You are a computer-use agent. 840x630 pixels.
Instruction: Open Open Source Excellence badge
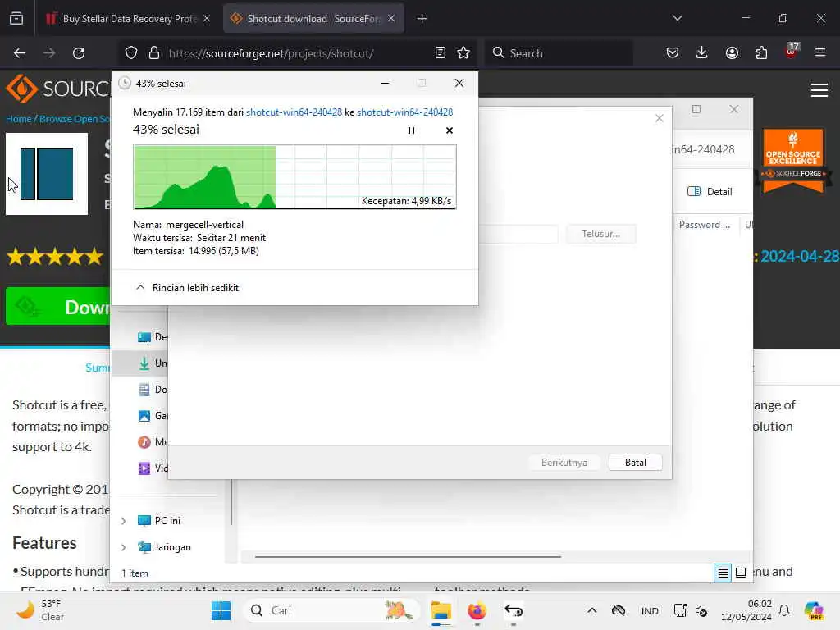[x=793, y=160]
